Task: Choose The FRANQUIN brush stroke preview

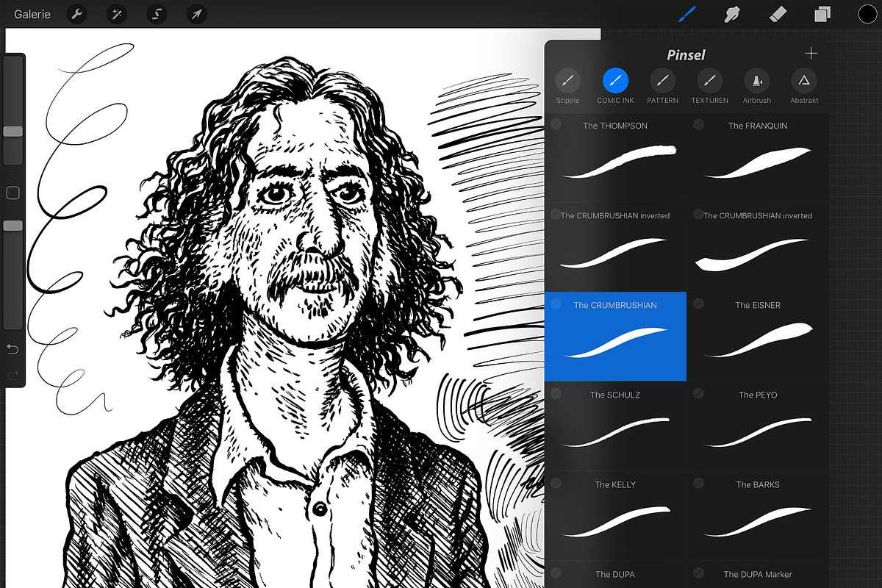Action: (758, 162)
